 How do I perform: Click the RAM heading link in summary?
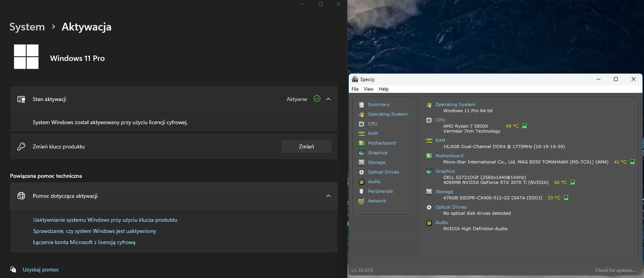click(440, 140)
